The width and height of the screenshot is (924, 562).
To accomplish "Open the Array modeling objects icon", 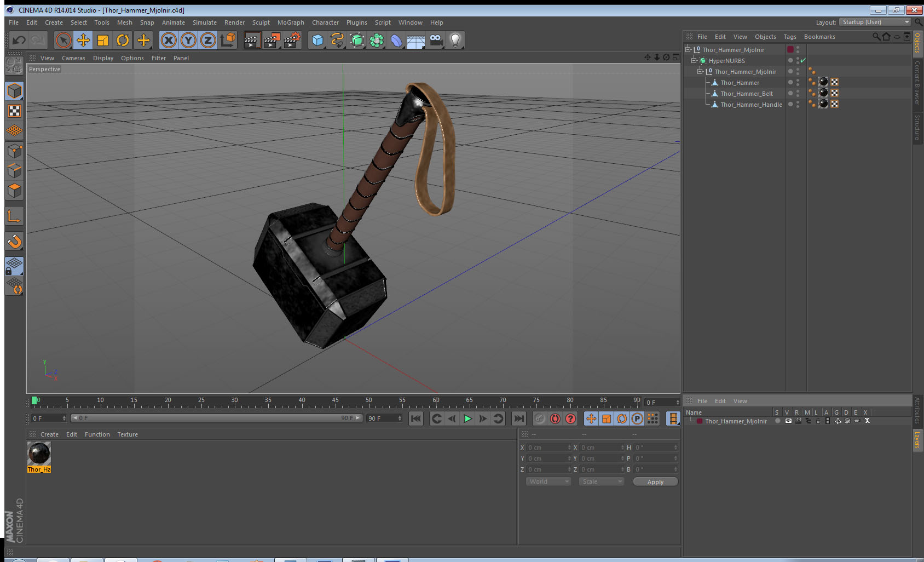I will pyautogui.click(x=377, y=40).
